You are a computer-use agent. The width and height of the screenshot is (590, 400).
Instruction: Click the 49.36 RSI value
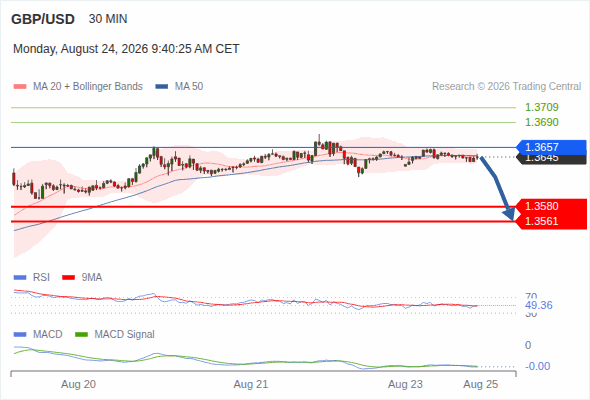tap(538, 305)
